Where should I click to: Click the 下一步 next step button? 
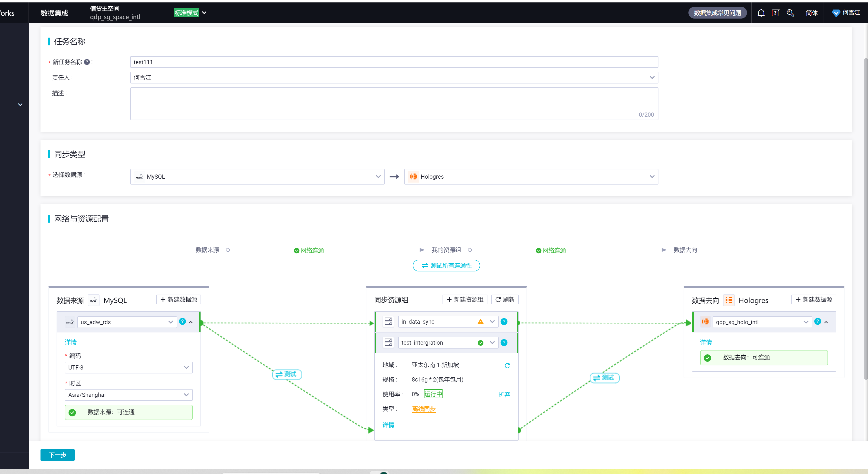pos(57,455)
